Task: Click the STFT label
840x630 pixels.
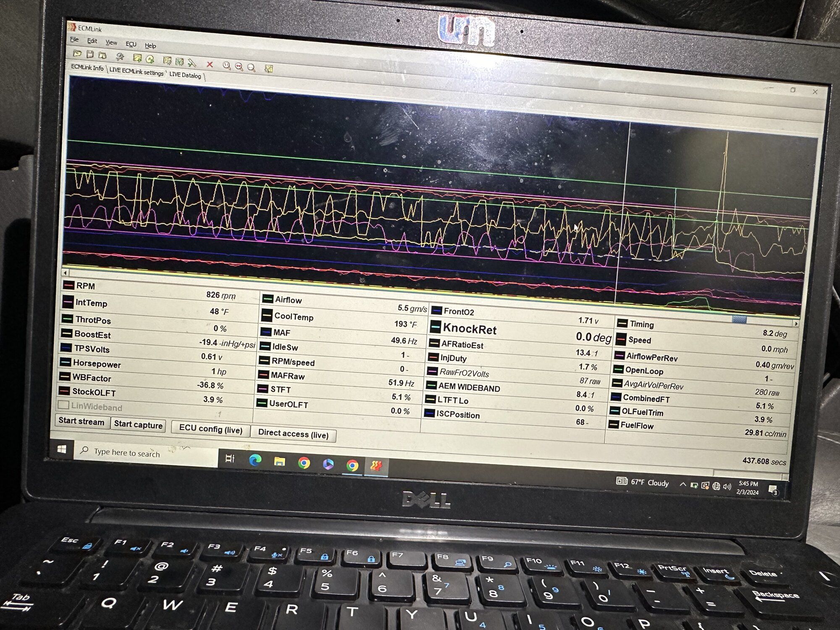Action: [280, 389]
